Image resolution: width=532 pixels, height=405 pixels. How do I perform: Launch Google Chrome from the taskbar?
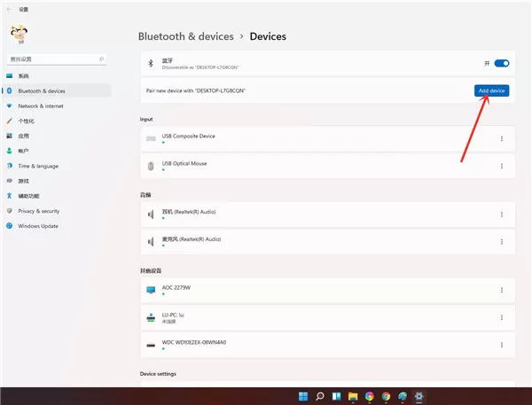click(386, 396)
